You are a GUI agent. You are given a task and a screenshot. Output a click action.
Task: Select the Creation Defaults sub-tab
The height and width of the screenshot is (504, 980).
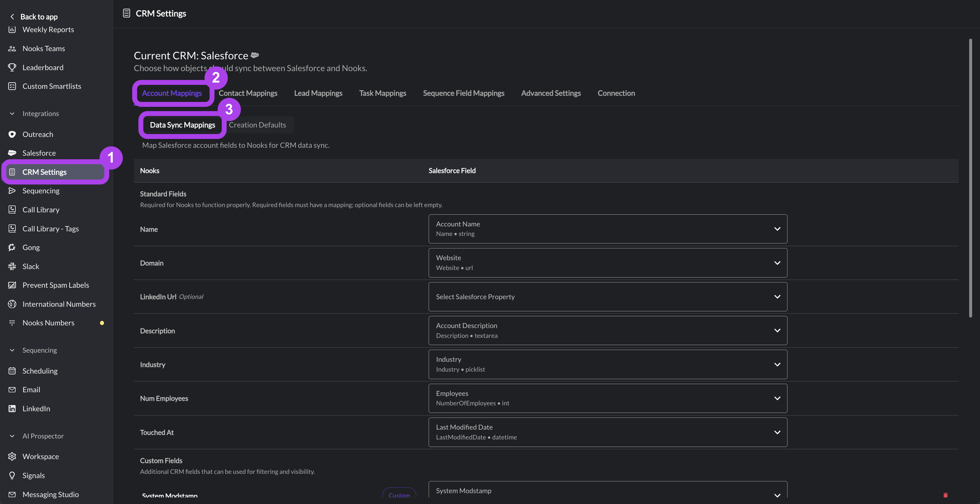(x=257, y=125)
